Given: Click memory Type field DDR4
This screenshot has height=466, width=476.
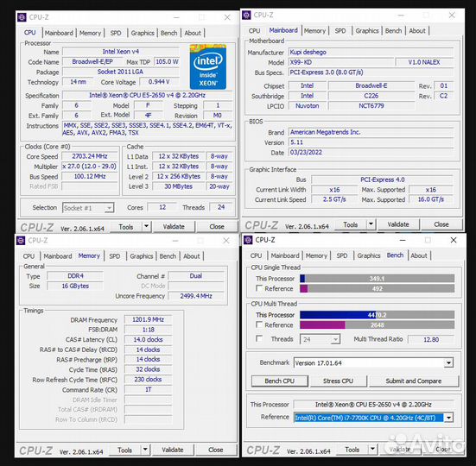Looking at the screenshot, I should point(75,276).
